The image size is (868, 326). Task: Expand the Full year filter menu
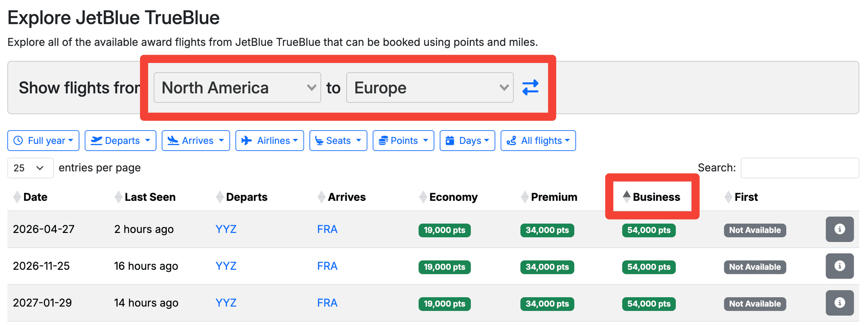click(x=43, y=140)
